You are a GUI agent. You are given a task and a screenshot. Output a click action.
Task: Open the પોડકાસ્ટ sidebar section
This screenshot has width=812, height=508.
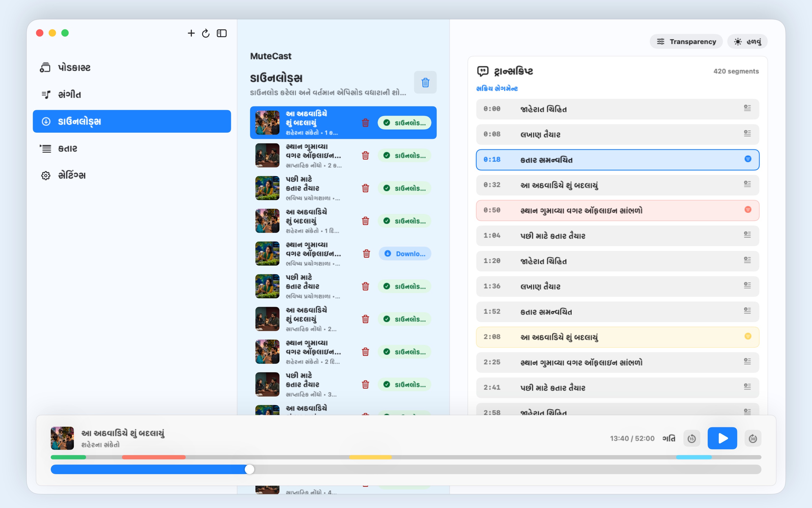tap(132, 67)
